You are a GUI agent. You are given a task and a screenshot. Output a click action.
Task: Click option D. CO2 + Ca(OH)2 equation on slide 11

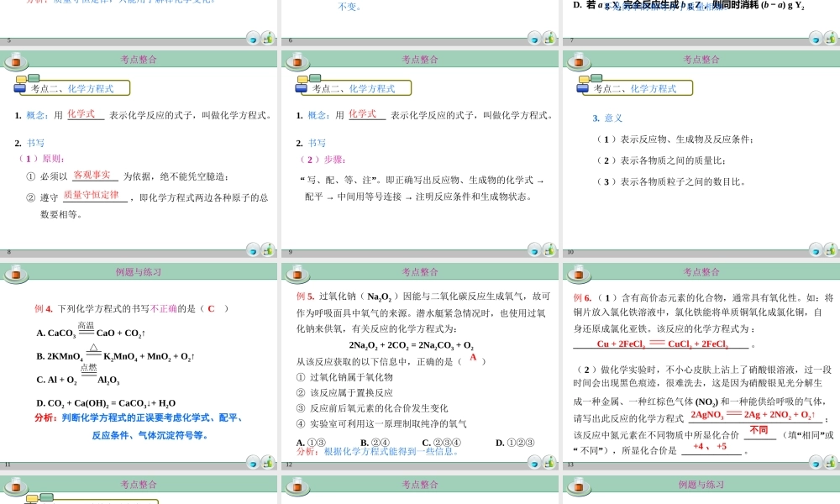pyautogui.click(x=106, y=403)
